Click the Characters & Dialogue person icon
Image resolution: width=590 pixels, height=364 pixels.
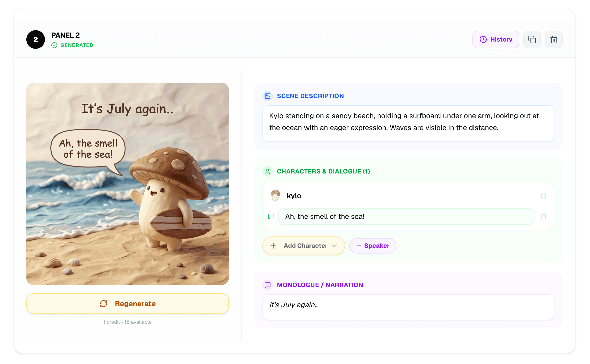pos(268,171)
